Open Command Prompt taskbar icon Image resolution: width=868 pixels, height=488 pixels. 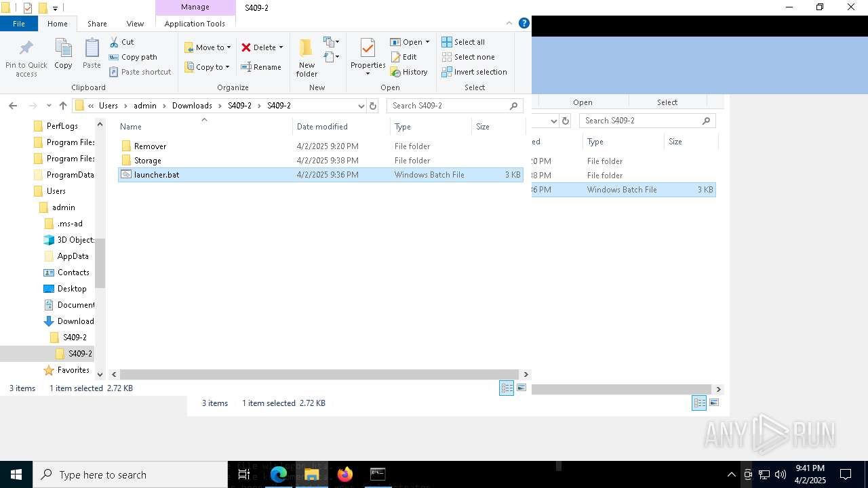point(378,474)
